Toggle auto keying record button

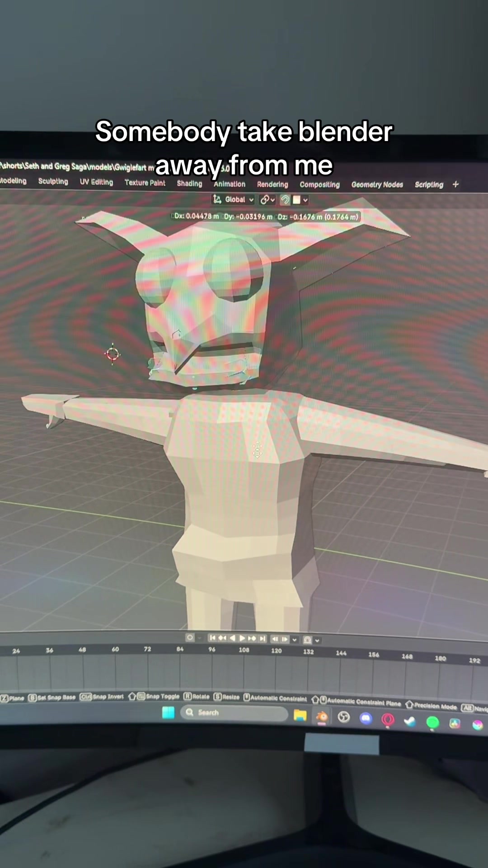[190, 637]
